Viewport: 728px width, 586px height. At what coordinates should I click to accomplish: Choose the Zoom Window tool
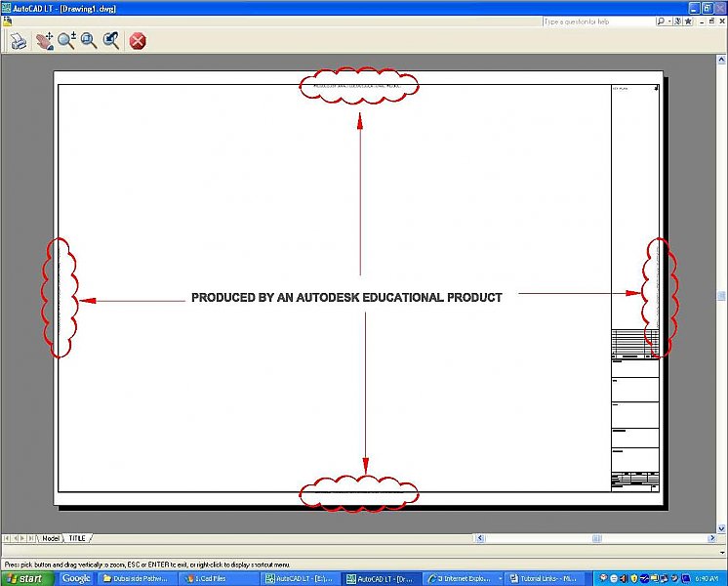pos(89,40)
